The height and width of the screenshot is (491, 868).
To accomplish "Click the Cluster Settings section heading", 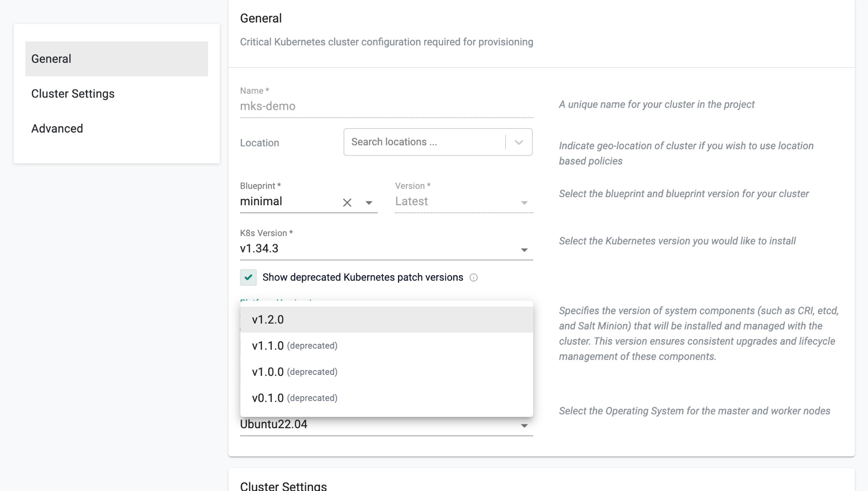I will pos(283,486).
